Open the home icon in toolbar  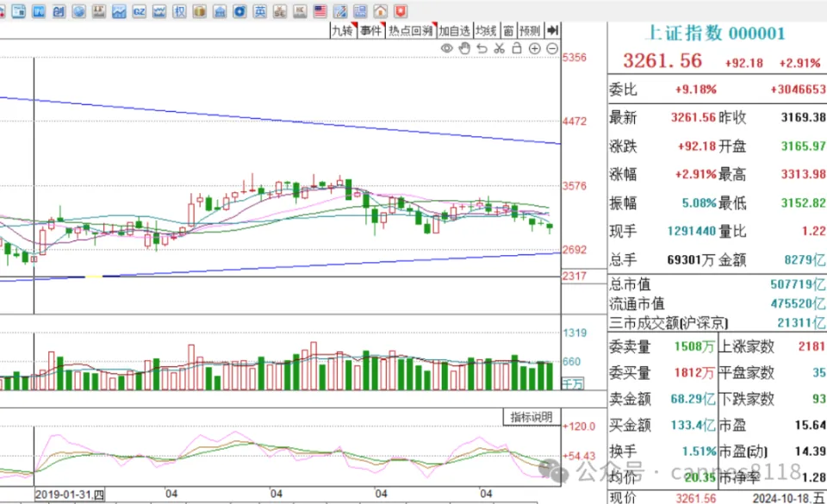click(x=379, y=11)
